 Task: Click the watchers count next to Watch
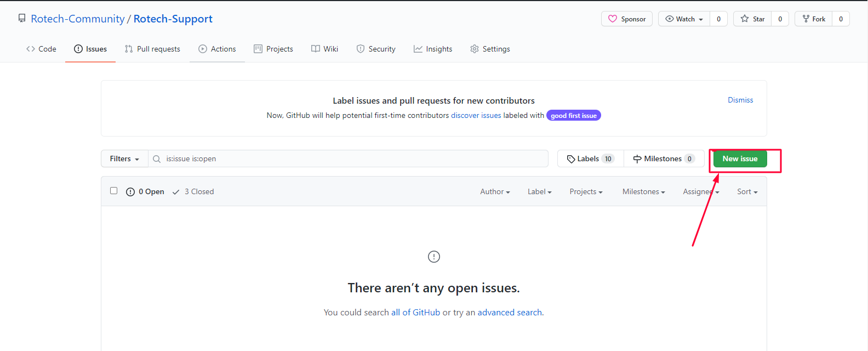(718, 19)
